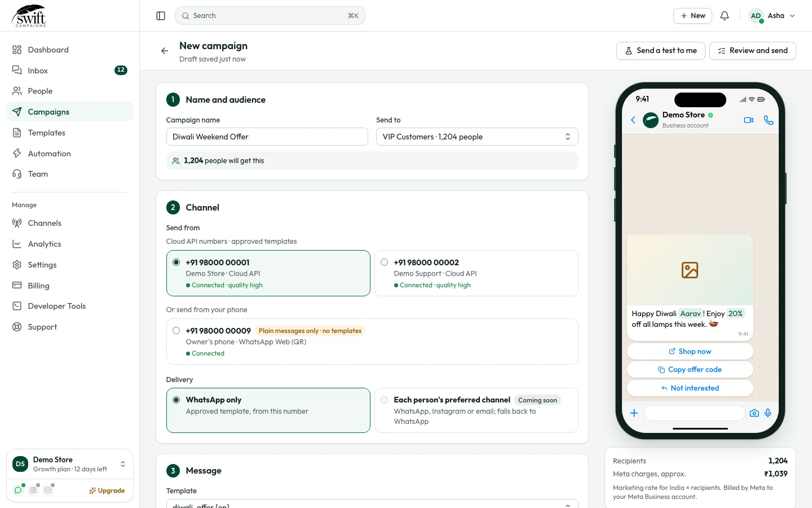
Task: Select sender number +91 98000 00001
Action: [268, 273]
